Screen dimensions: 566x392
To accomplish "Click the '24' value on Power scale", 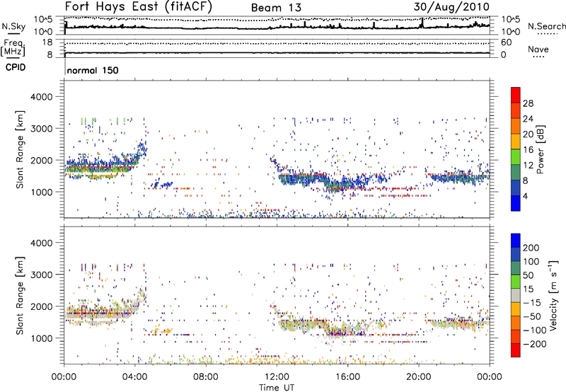I will coord(528,119).
